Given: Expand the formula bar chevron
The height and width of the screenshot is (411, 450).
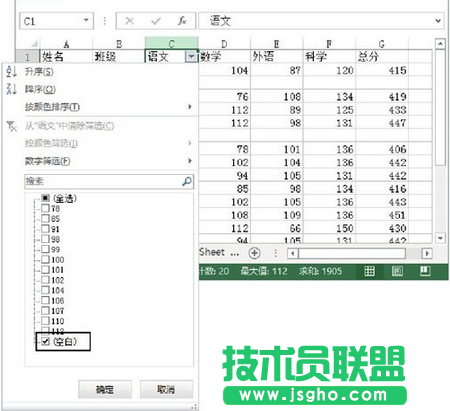Looking at the screenshot, I should [x=438, y=21].
